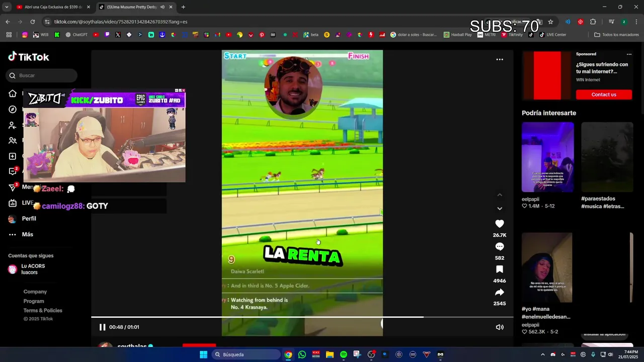Click the TikTok search field
Screen dimensions: 644x362
coord(42,75)
